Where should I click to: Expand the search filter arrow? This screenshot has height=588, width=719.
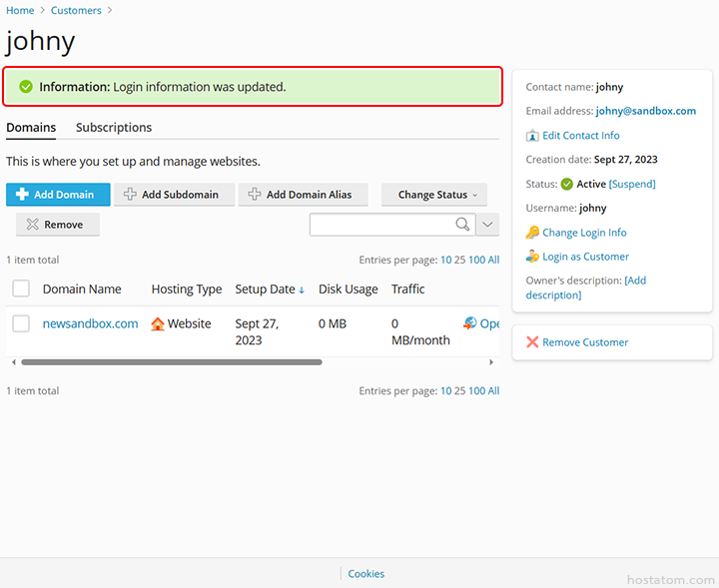tap(487, 225)
